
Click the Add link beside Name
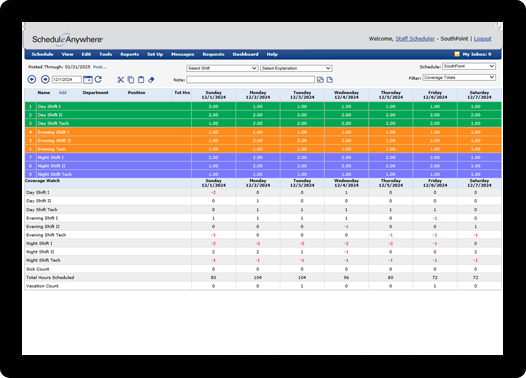(x=63, y=93)
